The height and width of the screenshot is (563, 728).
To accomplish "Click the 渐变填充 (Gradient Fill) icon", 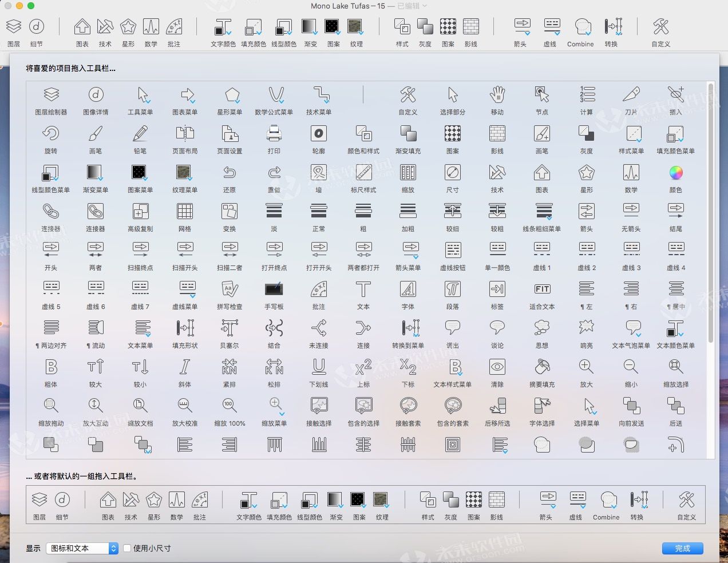I will point(408,134).
